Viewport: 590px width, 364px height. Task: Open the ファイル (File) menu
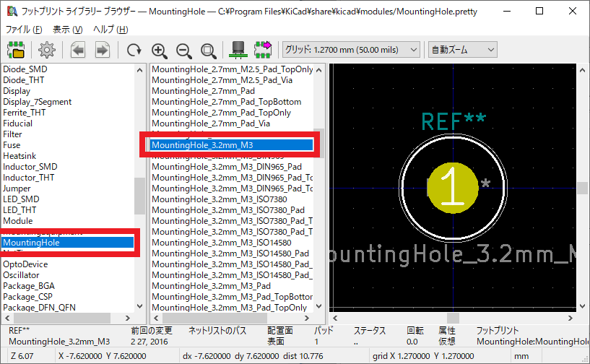(23, 30)
